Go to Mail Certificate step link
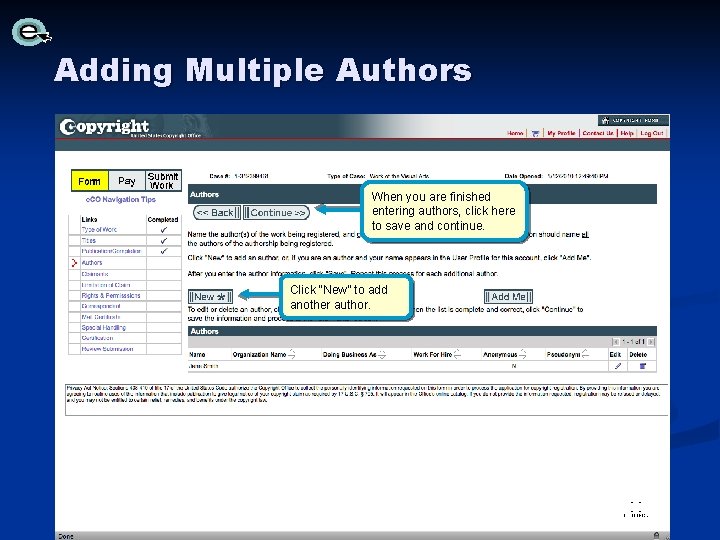The width and height of the screenshot is (720, 540). pos(101,317)
